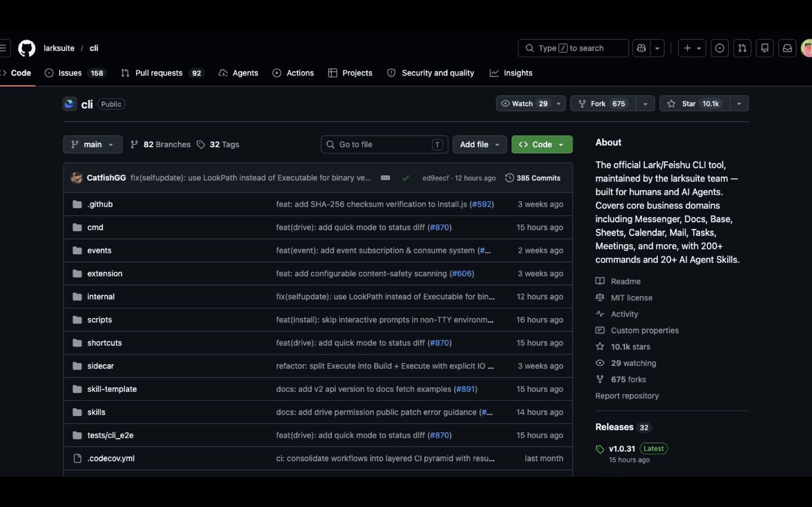Viewport: 812px width, 507px height.
Task: Open the extension folder
Action: pyautogui.click(x=105, y=273)
